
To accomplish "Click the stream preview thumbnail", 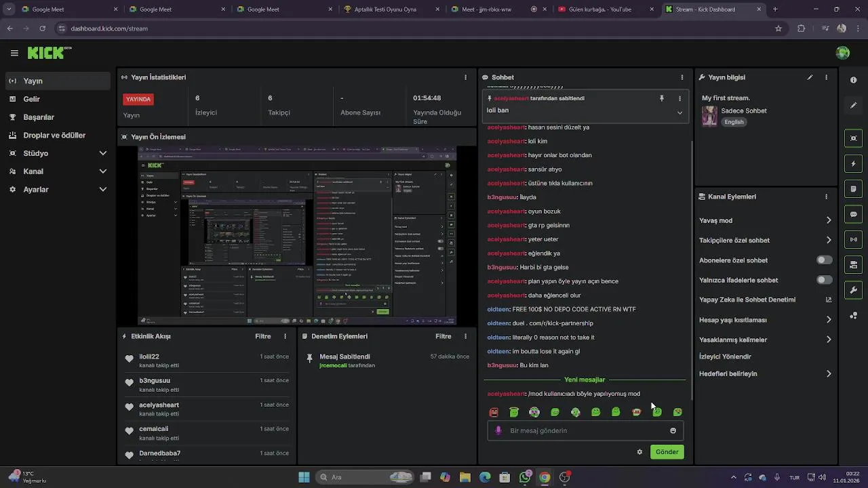I will [x=297, y=235].
